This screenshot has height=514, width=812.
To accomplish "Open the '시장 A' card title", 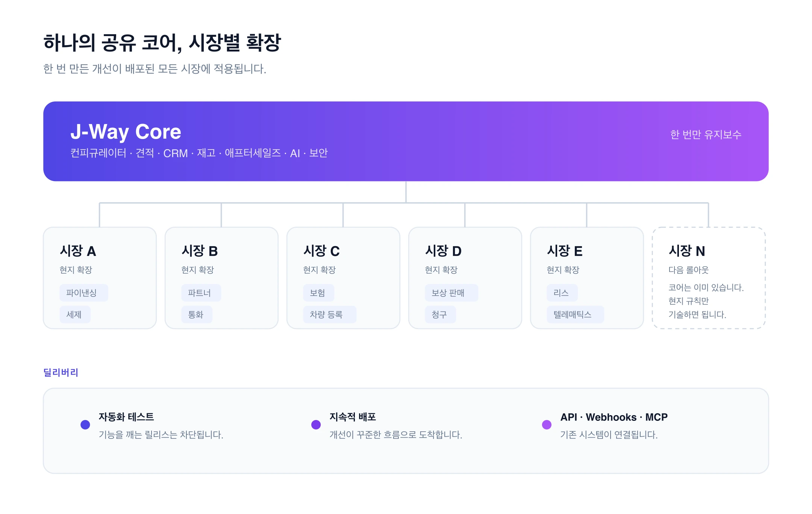I will tap(78, 251).
